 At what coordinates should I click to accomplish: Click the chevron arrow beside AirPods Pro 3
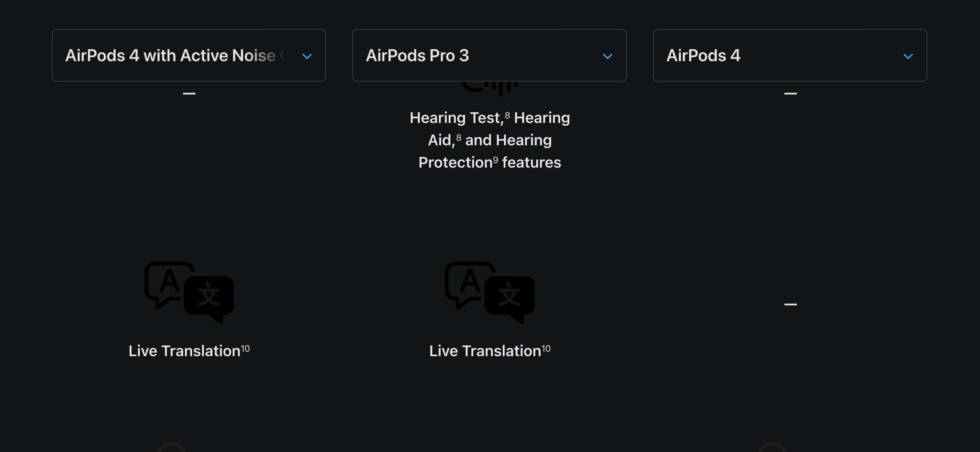coord(607,56)
